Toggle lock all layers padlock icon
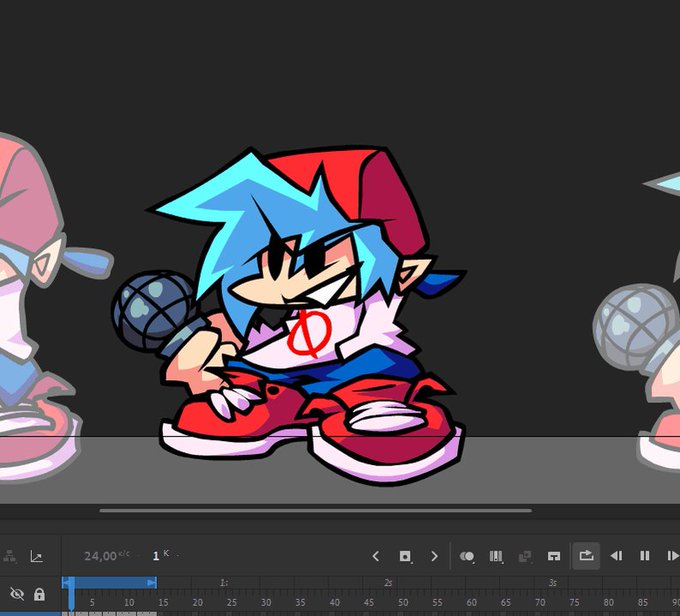This screenshot has height=616, width=680. click(x=39, y=593)
